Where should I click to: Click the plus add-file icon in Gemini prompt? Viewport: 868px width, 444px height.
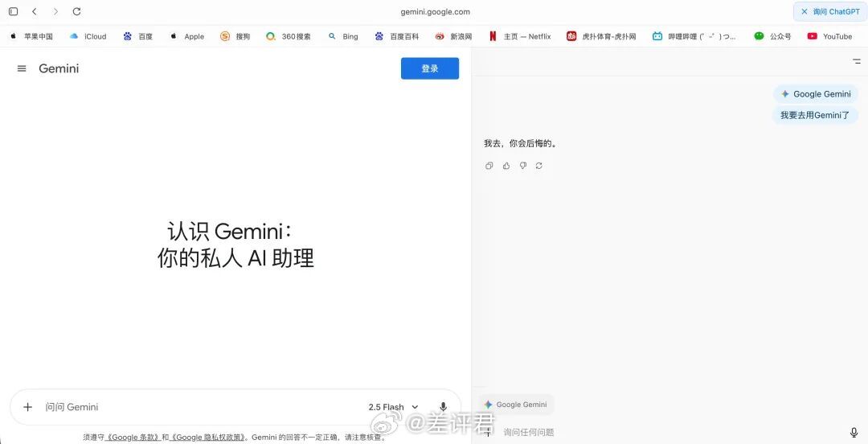tap(27, 408)
